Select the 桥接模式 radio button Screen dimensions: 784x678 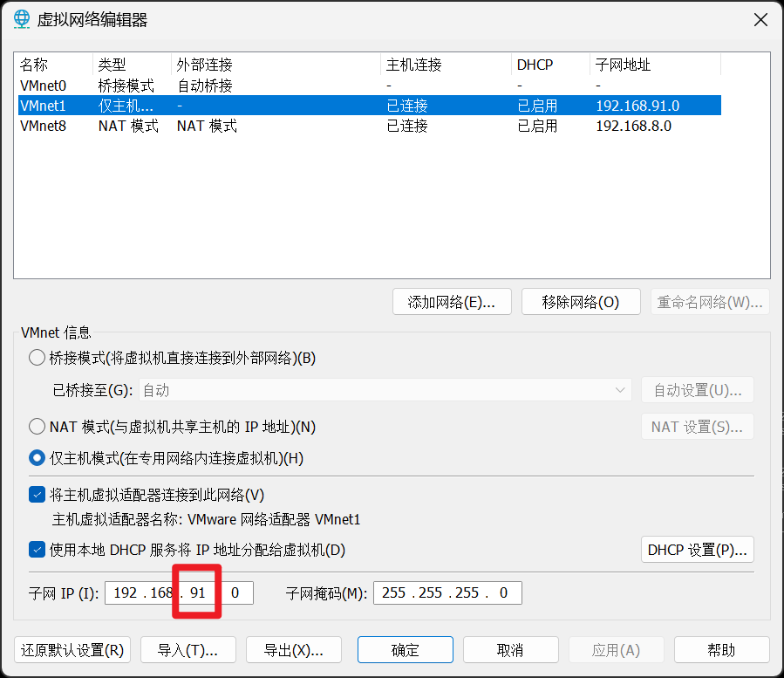coord(37,358)
